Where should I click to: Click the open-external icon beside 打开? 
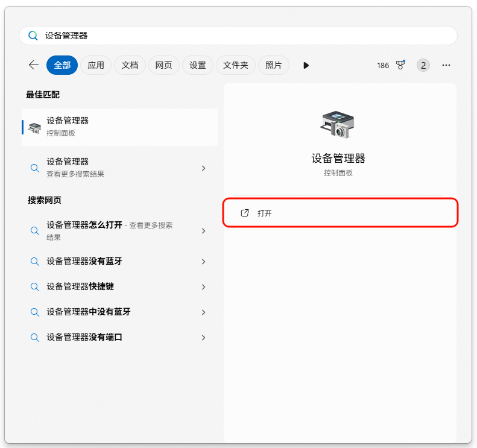(245, 213)
